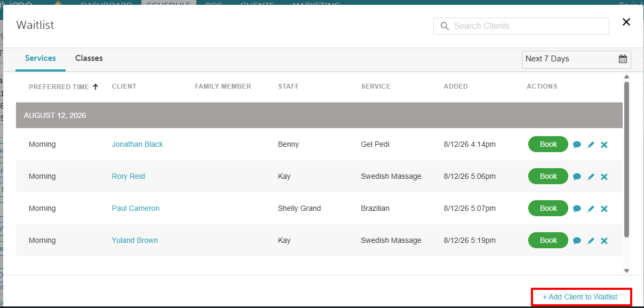
Task: Switch to the Classes tab
Action: pyautogui.click(x=89, y=58)
